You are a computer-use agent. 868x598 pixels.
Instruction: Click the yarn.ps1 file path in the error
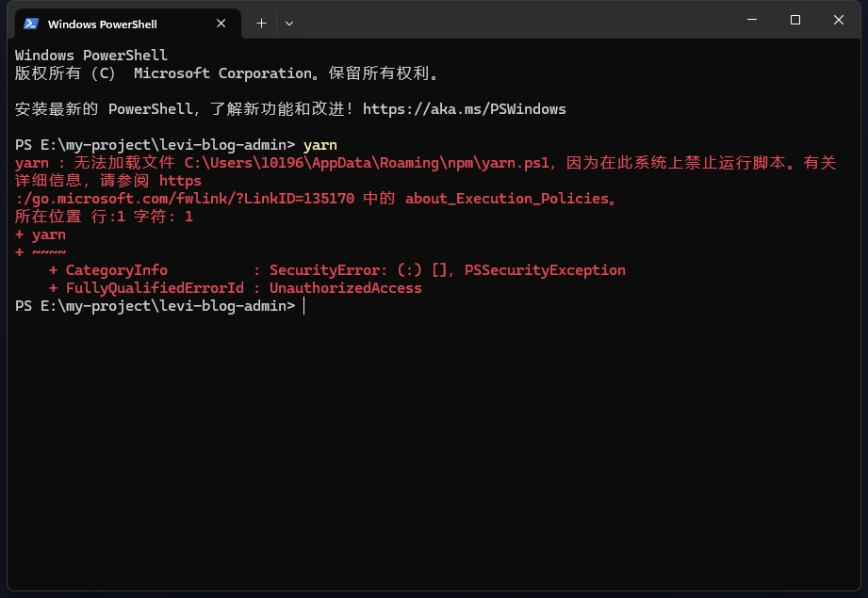(x=367, y=163)
